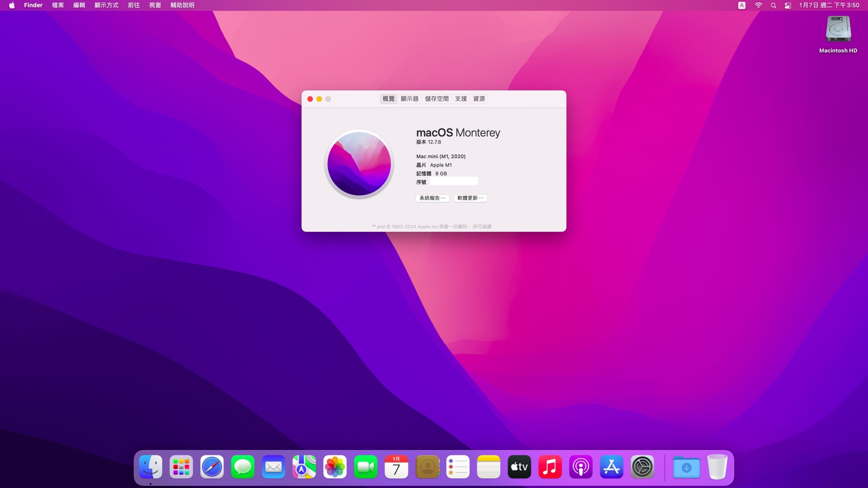Open the 檔案 menu
The image size is (868, 488).
[x=58, y=5]
